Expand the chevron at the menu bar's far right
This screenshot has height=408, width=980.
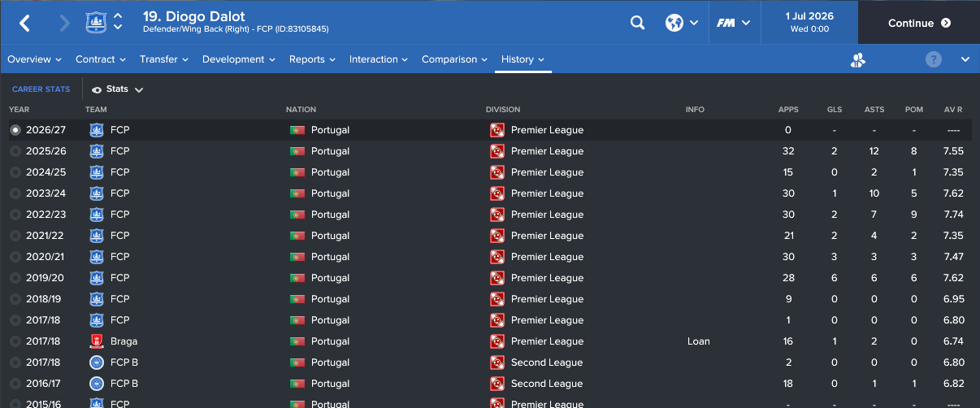965,59
